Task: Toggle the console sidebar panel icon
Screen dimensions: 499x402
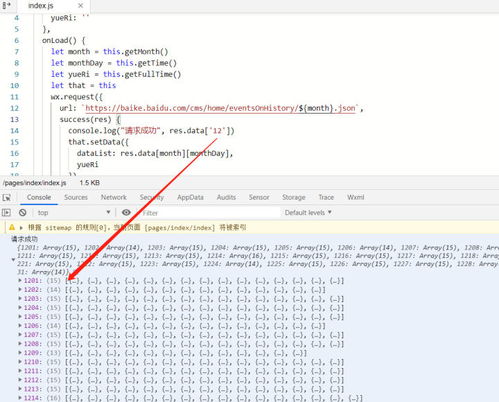Action: point(6,212)
